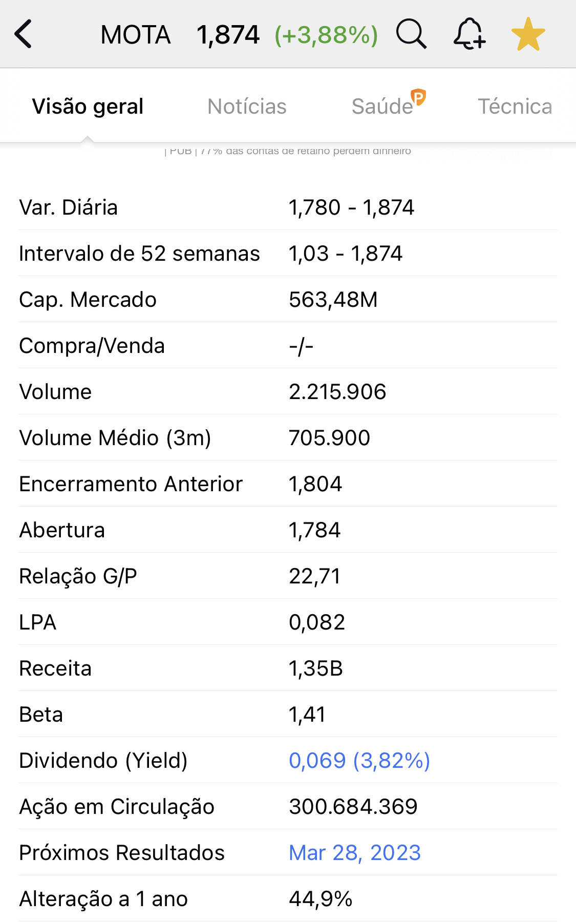Open the Mar 28, 2023 earnings date
This screenshot has width=576, height=924.
coord(354,853)
